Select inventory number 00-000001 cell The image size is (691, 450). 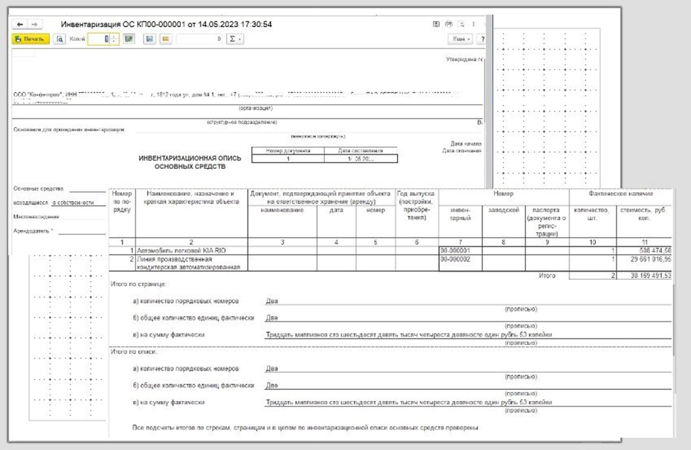(x=460, y=250)
